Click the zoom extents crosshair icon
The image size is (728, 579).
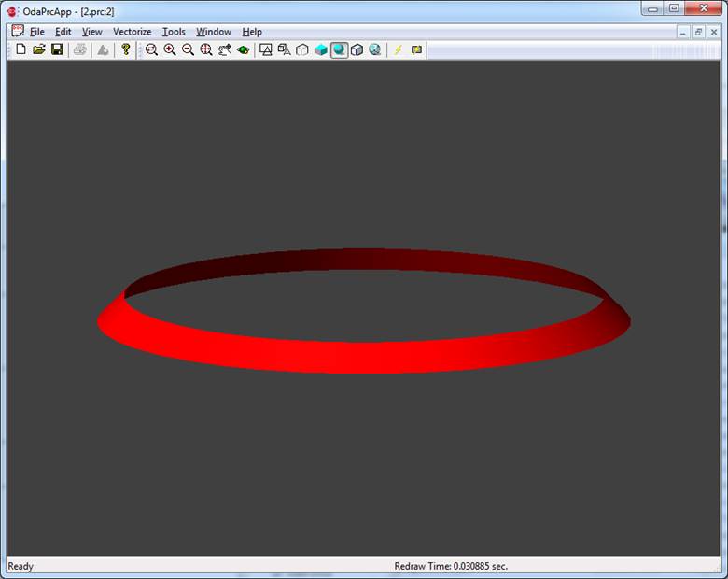point(206,49)
